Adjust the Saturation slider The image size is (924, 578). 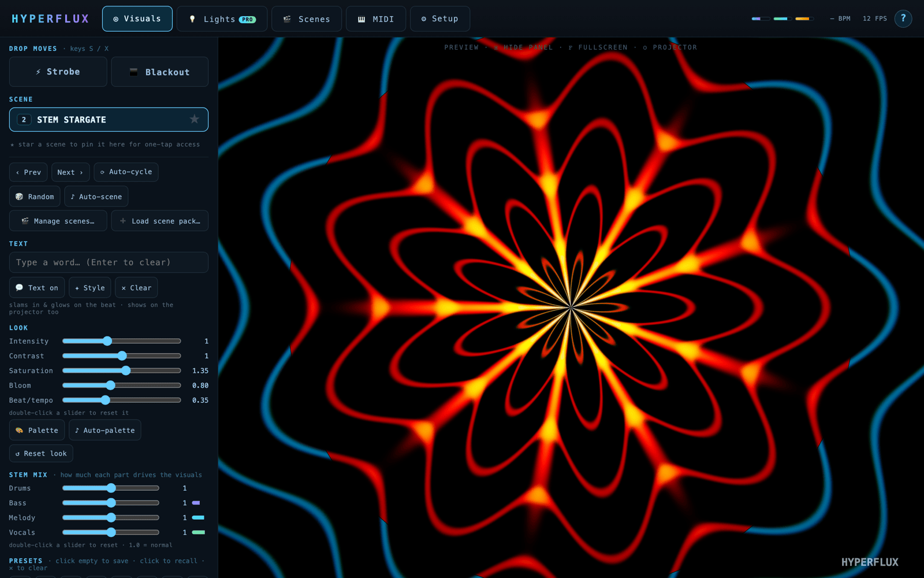coord(122,370)
